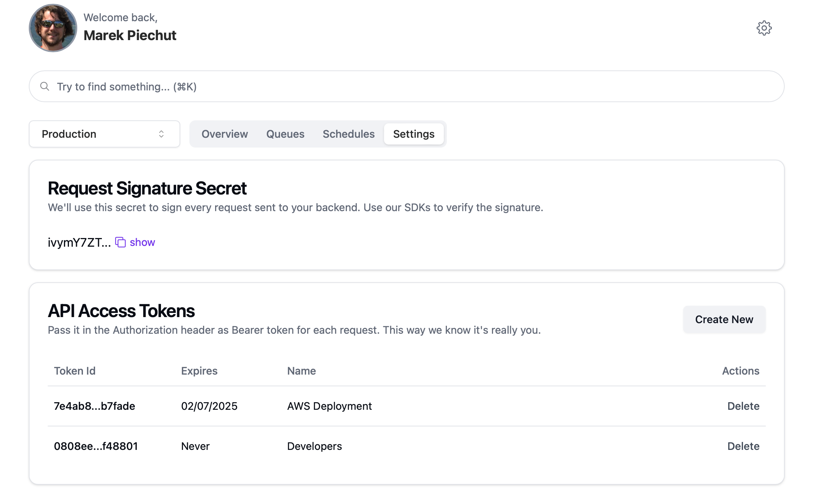Delete the AWS Deployment token

click(743, 406)
